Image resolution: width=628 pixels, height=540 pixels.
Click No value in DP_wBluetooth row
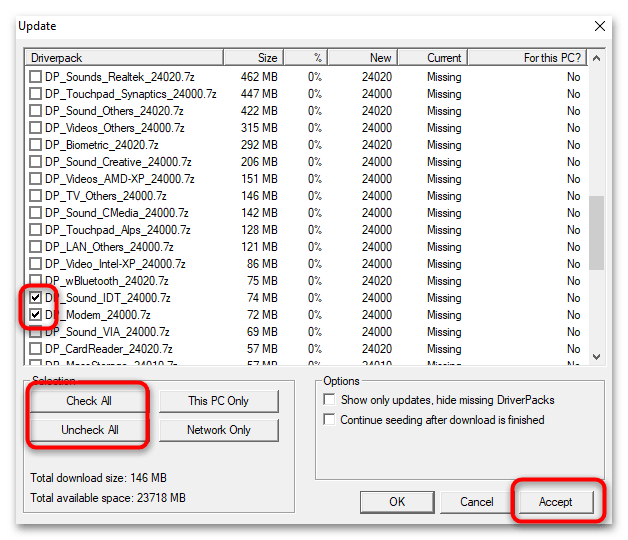pos(574,281)
